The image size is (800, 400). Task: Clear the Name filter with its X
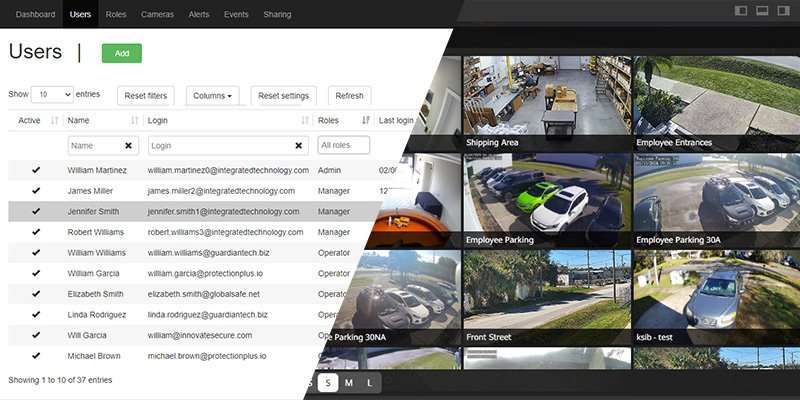click(x=129, y=146)
